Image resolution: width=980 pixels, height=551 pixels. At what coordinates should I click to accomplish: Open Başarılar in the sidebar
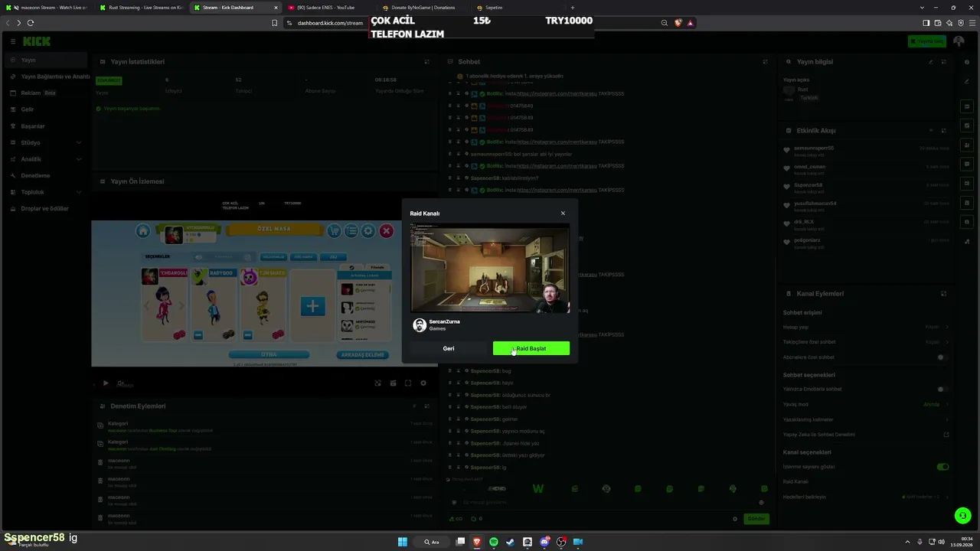point(33,126)
